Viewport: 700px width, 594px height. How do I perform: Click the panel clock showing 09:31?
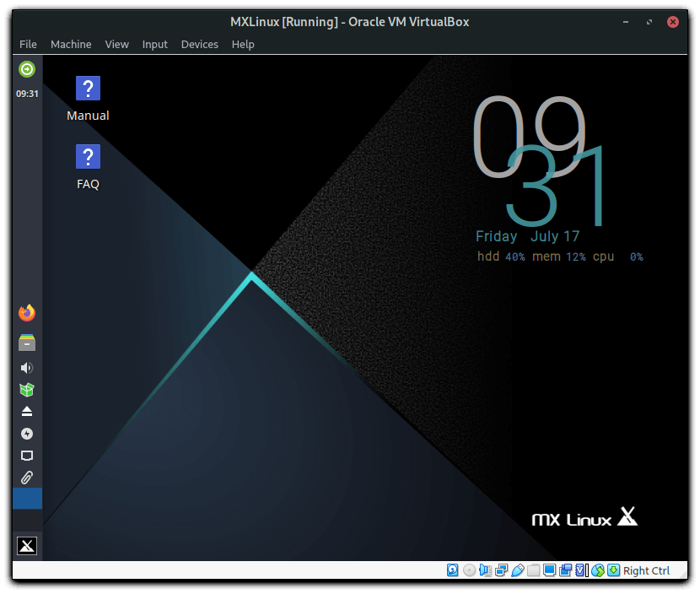point(27,94)
